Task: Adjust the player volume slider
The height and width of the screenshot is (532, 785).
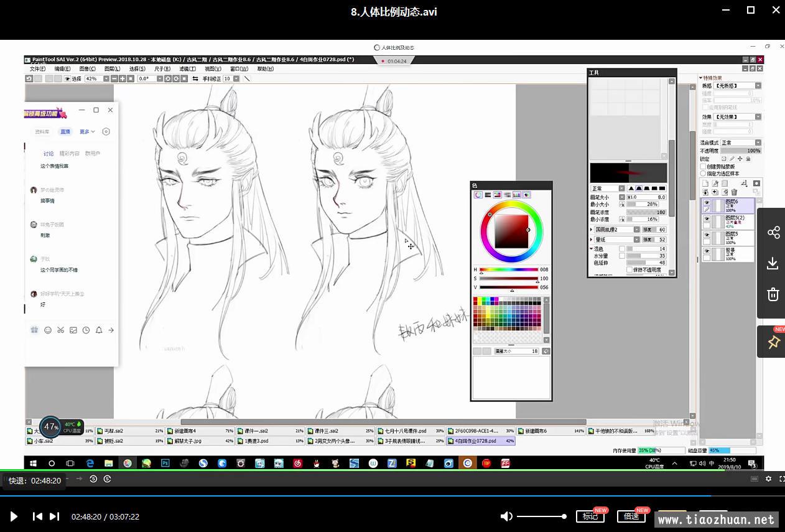Action: click(541, 516)
